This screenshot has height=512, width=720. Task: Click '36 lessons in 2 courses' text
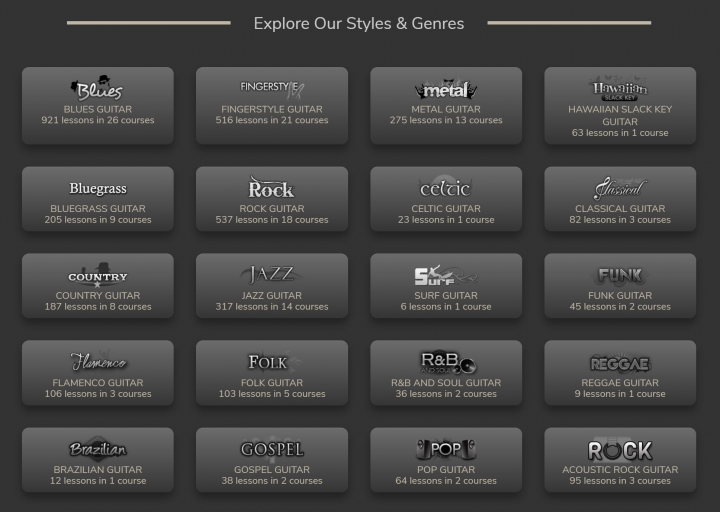(x=446, y=394)
